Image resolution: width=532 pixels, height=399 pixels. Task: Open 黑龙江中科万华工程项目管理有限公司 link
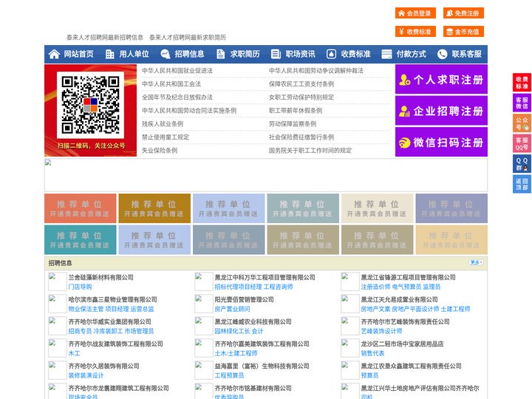click(265, 277)
